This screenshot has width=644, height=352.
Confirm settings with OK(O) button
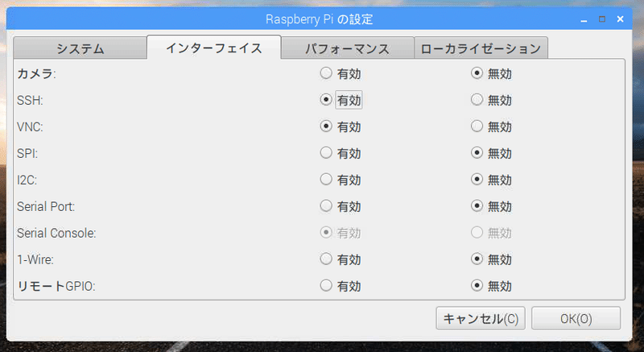[x=576, y=318]
